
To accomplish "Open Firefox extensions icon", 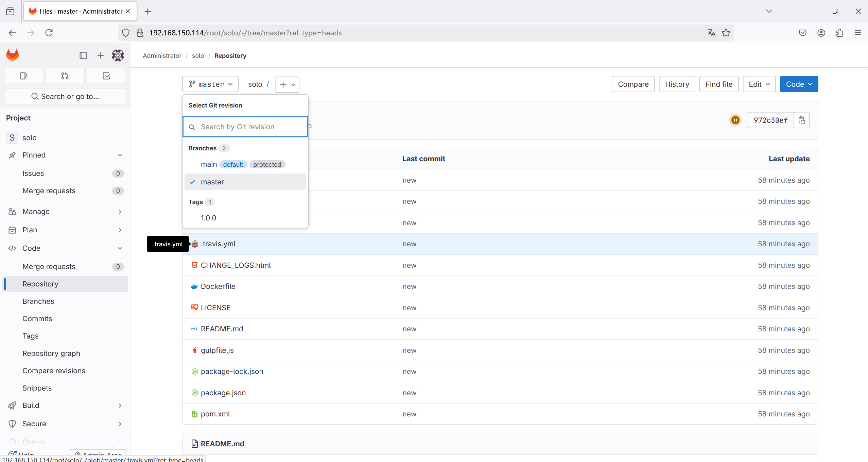I will (x=839, y=33).
